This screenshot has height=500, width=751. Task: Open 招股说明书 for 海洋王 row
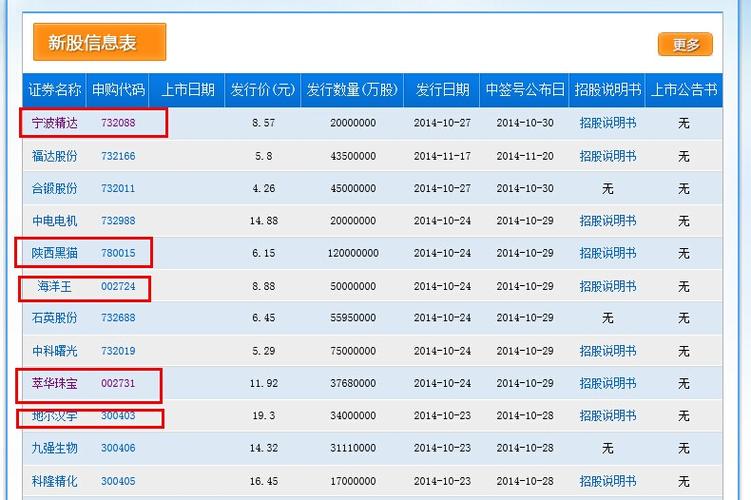coord(608,286)
